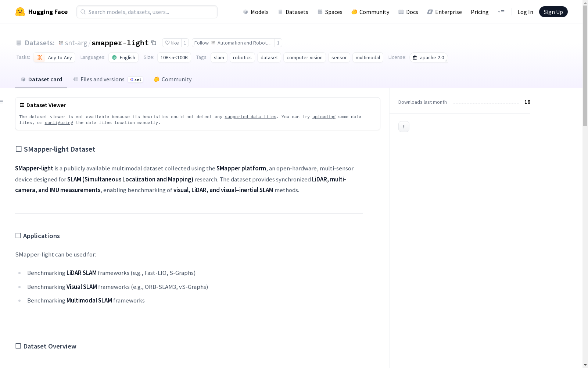The image size is (588, 368).
Task: Click the Models cube icon
Action: click(x=245, y=12)
